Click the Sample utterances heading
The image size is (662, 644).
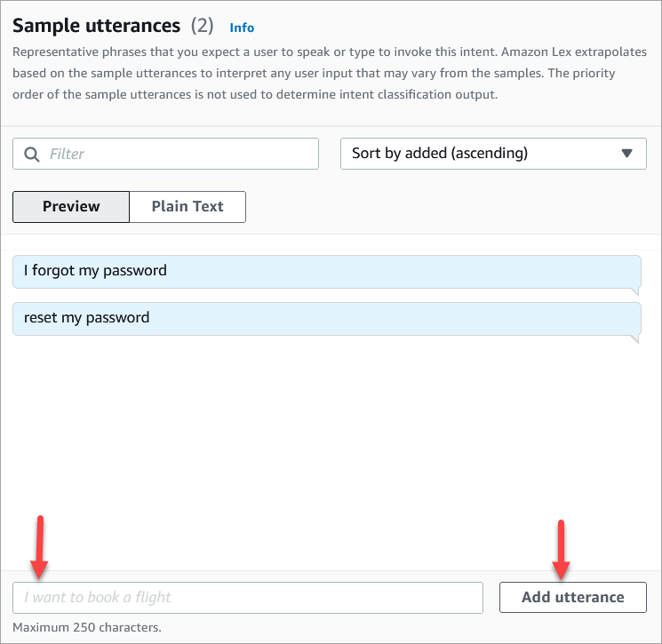tap(97, 27)
